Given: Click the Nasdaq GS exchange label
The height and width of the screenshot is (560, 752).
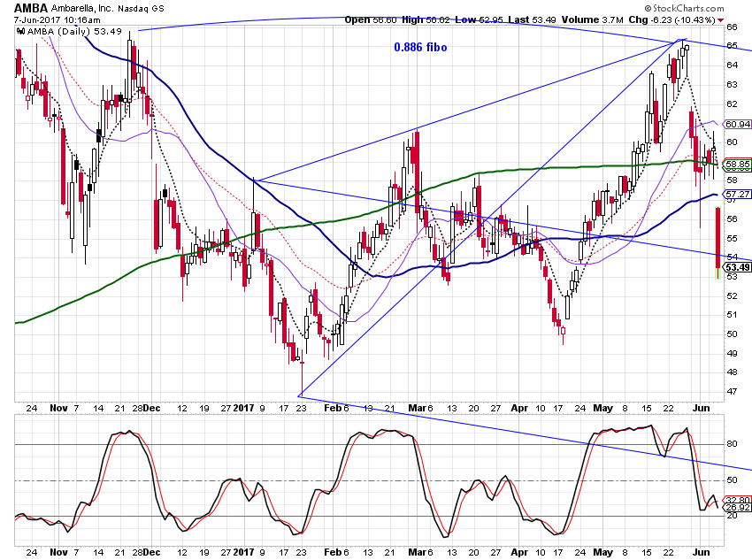Looking at the screenshot, I should tap(141, 9).
